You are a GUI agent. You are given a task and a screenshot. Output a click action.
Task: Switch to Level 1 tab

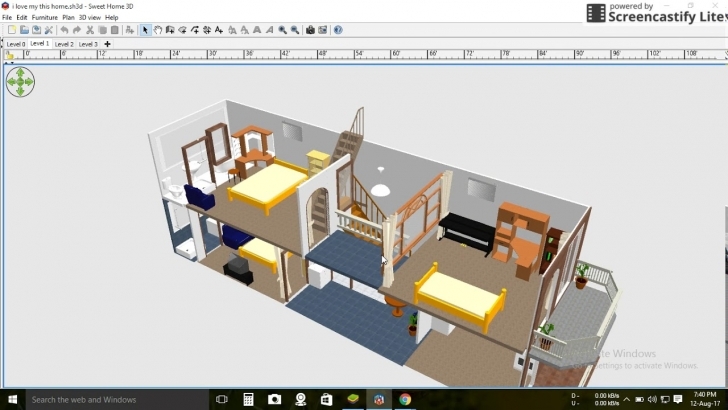(x=39, y=43)
